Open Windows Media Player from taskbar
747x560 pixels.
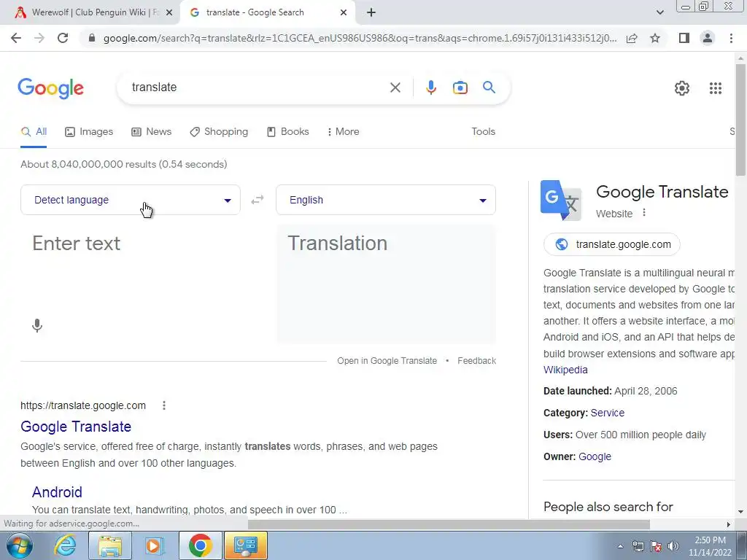tap(155, 546)
